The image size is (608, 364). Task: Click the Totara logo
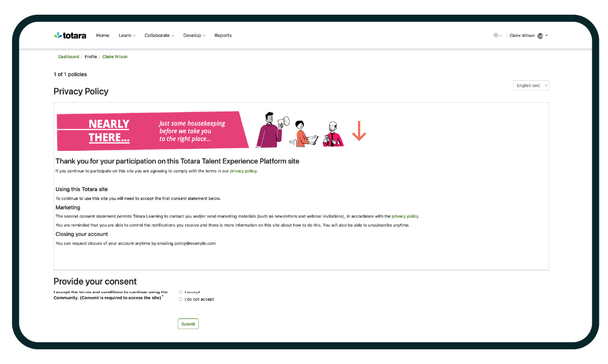(x=70, y=35)
